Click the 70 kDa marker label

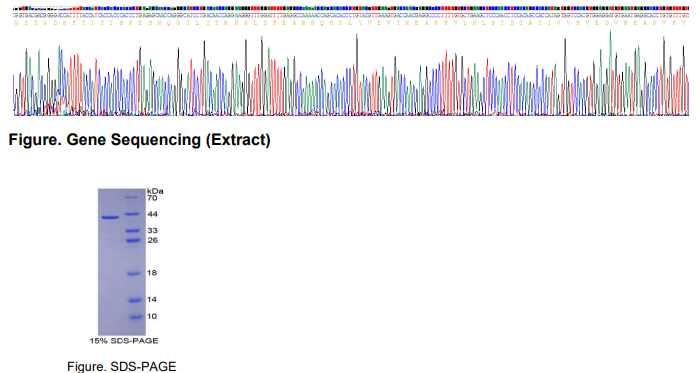click(x=152, y=198)
